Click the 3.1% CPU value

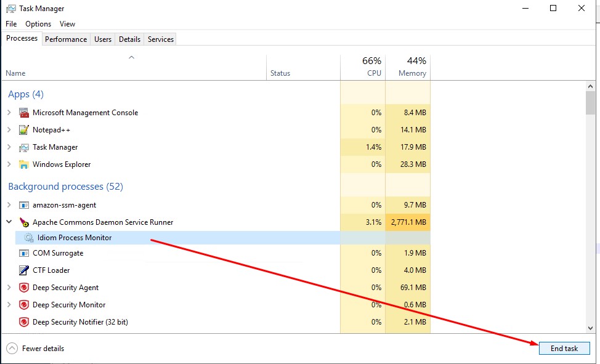[x=373, y=222]
